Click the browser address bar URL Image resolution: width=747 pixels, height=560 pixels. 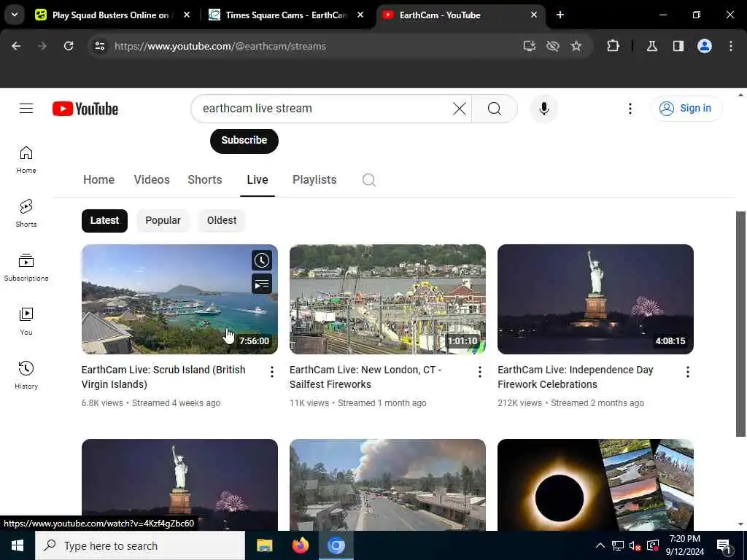(220, 46)
